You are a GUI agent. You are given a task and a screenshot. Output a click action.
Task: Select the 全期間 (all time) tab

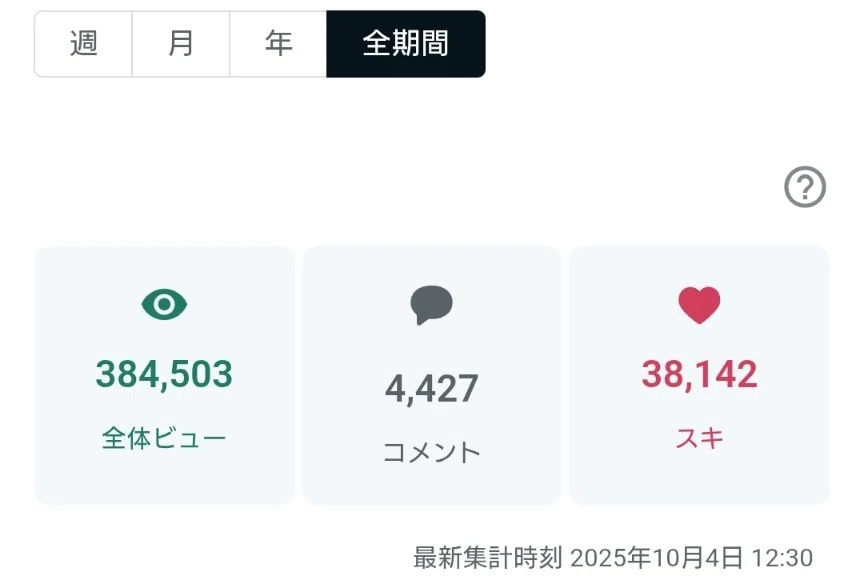coord(406,44)
